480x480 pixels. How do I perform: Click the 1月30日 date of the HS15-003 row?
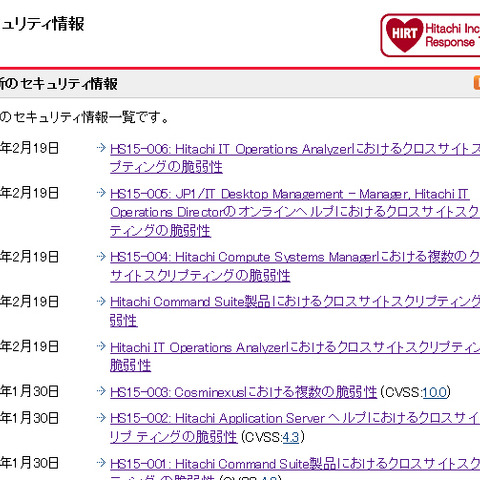pos(29,391)
